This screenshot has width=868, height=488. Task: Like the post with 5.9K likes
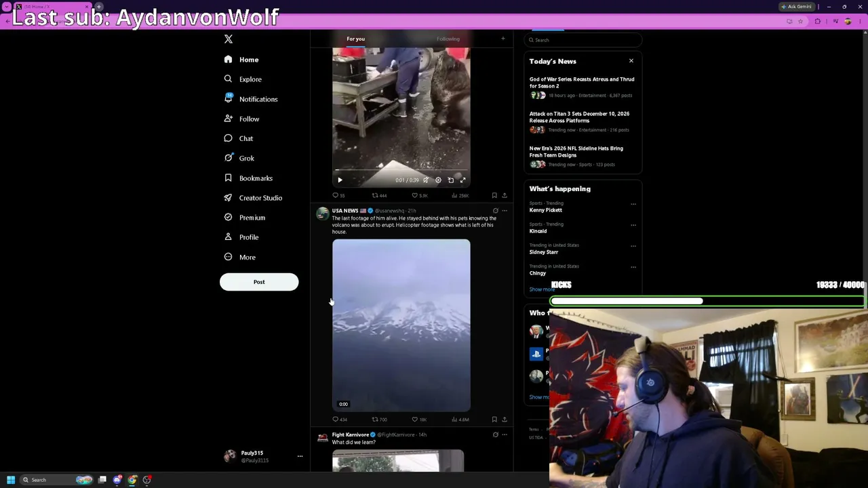tap(420, 196)
